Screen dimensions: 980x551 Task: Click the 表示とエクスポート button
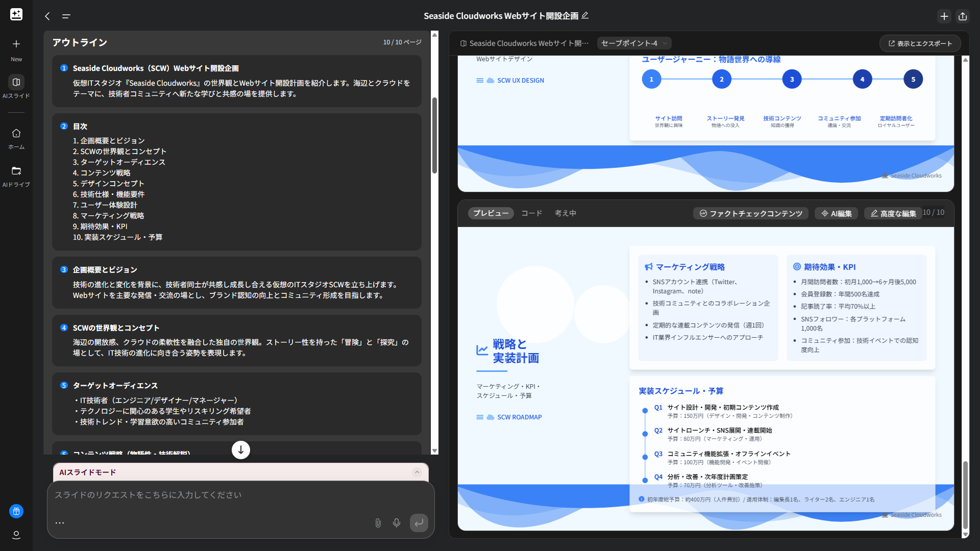[920, 43]
